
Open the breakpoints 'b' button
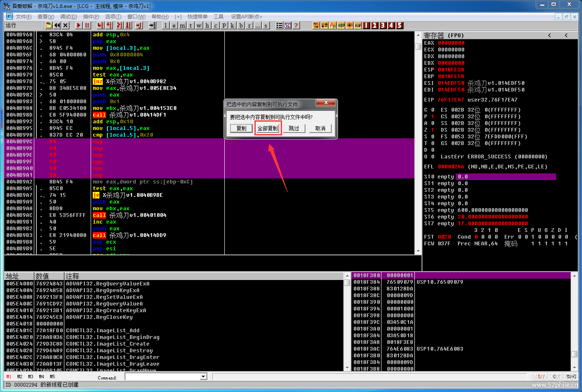pos(241,25)
